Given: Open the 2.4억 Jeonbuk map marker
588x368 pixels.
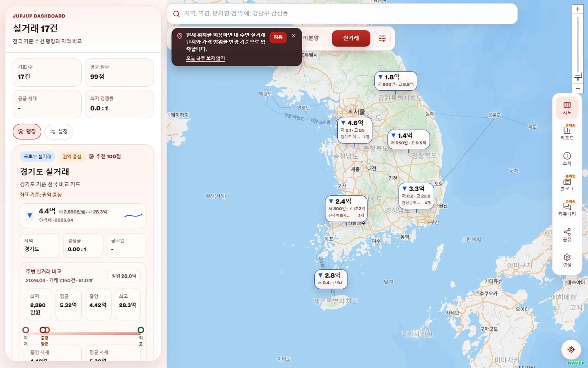Looking at the screenshot, I should click(x=346, y=209).
